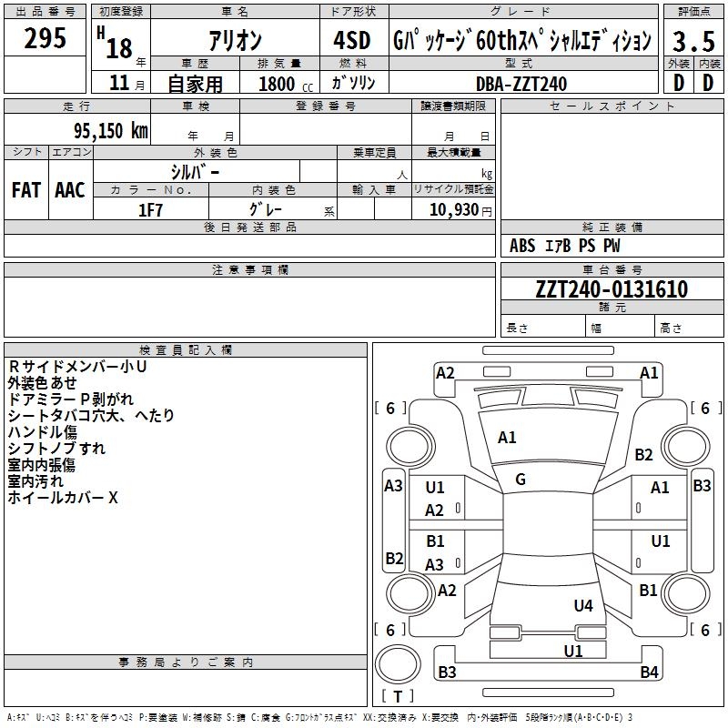This screenshot has height=728, width=728.
Task: Select the A1 mark on the hood
Action: [507, 438]
